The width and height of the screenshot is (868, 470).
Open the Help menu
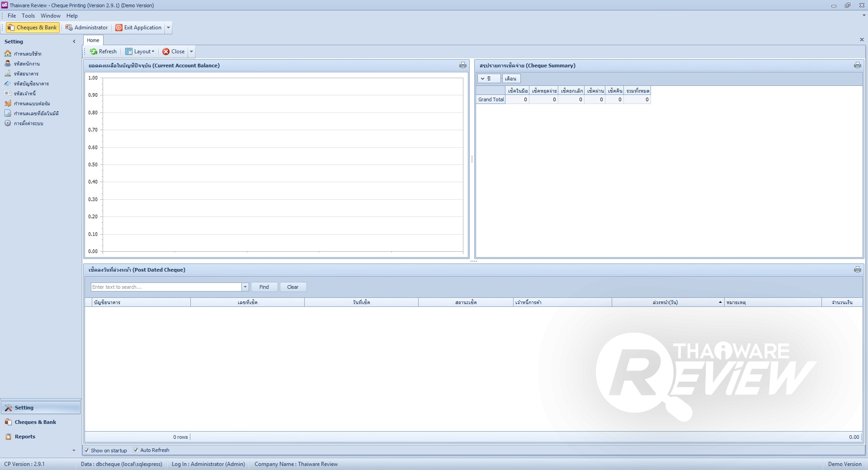coord(72,16)
